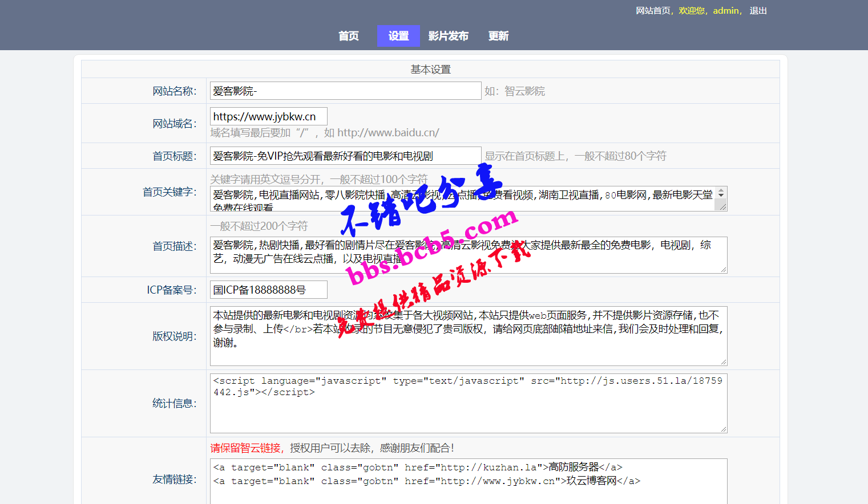Select the hint text 如: 智云影院

[x=515, y=91]
